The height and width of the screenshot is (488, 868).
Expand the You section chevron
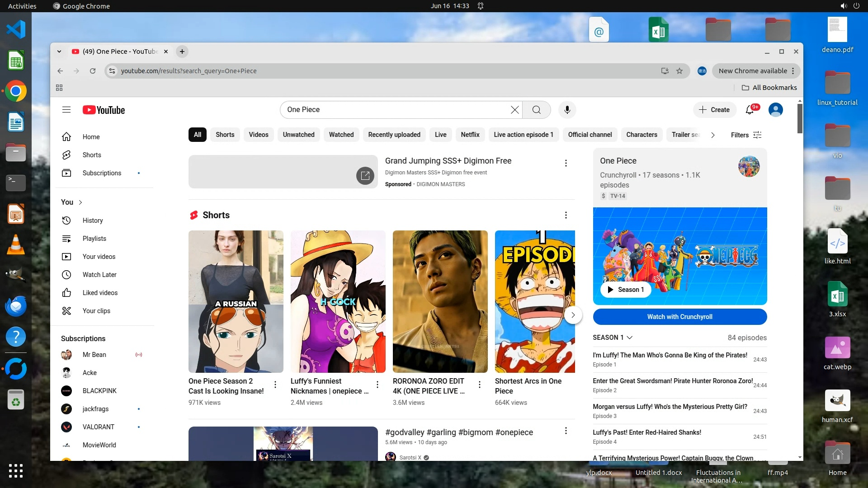pos(80,202)
